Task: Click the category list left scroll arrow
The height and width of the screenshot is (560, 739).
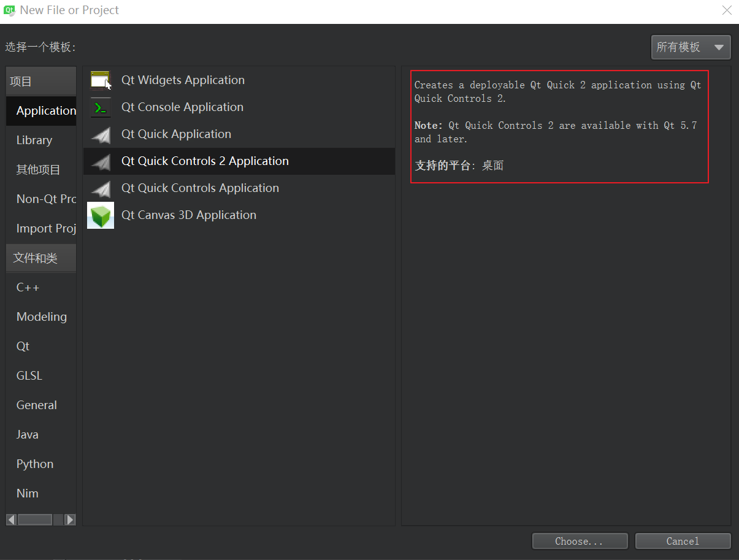Action: [12, 520]
